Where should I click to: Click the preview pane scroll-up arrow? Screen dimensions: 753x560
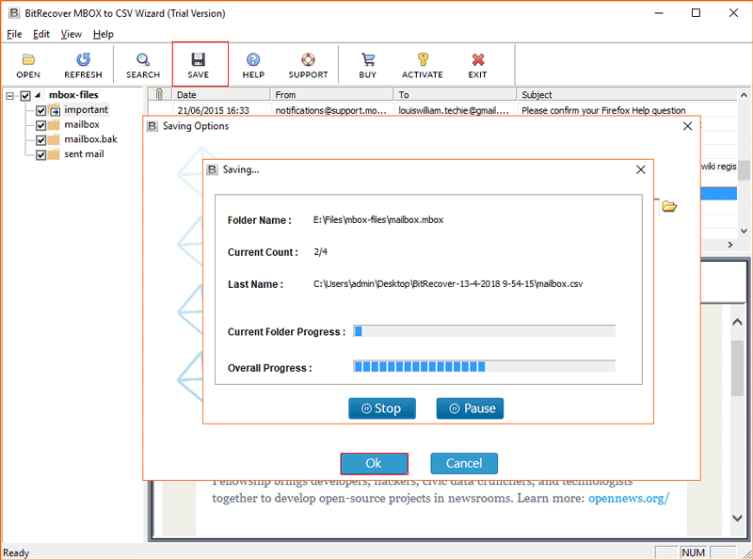pyautogui.click(x=738, y=323)
